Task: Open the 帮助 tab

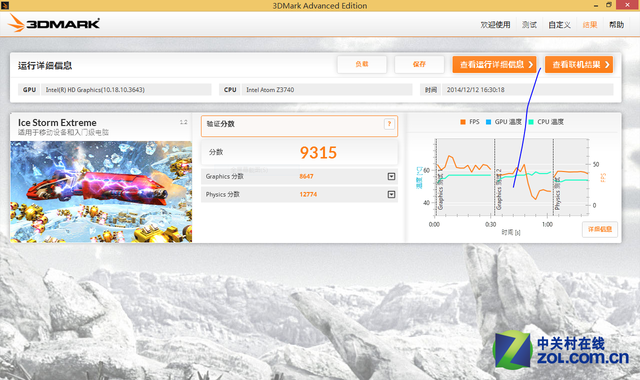Action: point(616,25)
